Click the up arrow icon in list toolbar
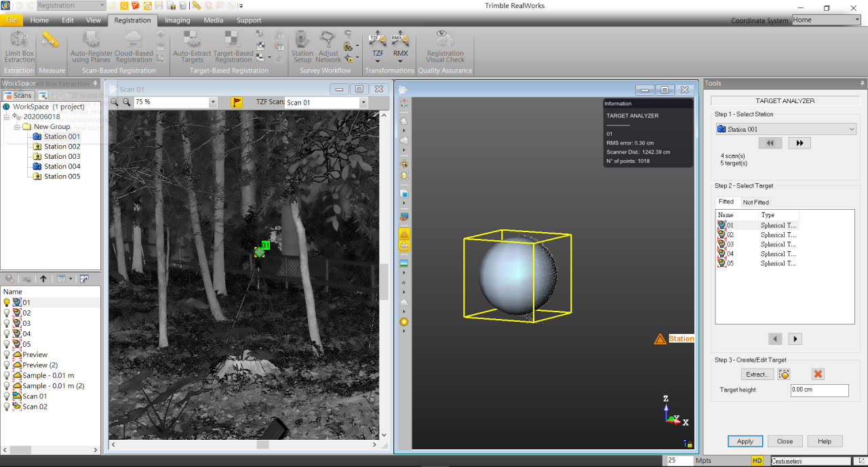868x467 pixels. click(x=43, y=278)
